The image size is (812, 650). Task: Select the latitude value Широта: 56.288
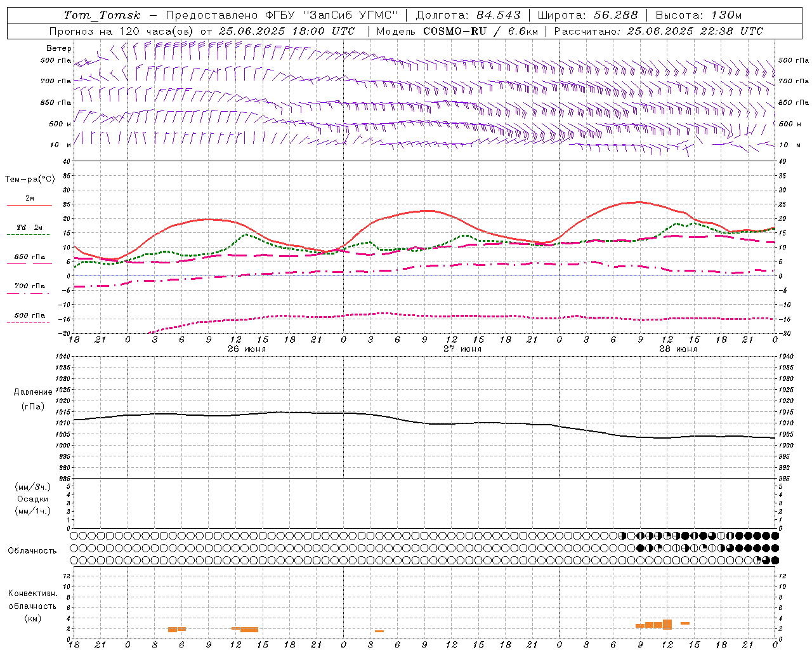587,15
